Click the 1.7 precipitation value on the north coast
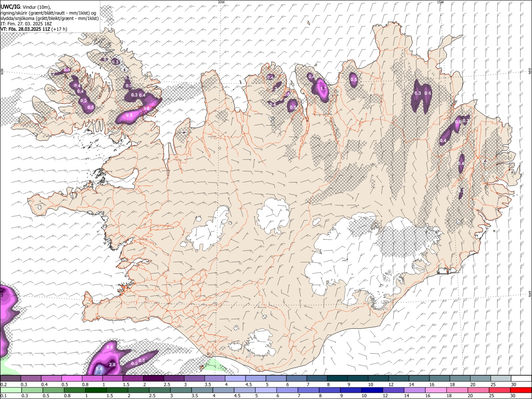 click(323, 89)
